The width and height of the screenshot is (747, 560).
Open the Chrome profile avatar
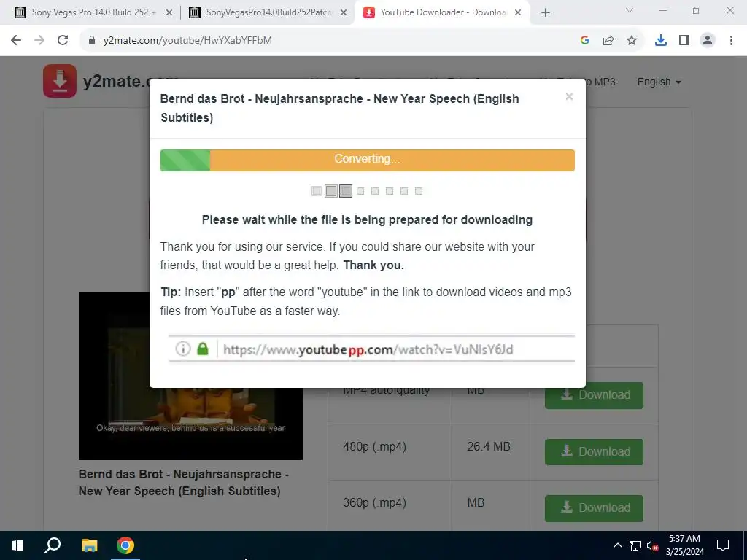(x=708, y=41)
